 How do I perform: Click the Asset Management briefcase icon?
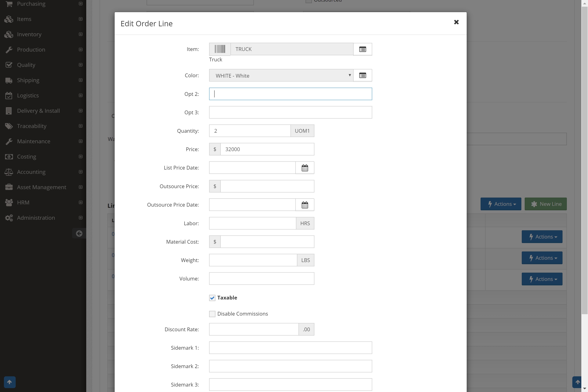[x=9, y=187]
